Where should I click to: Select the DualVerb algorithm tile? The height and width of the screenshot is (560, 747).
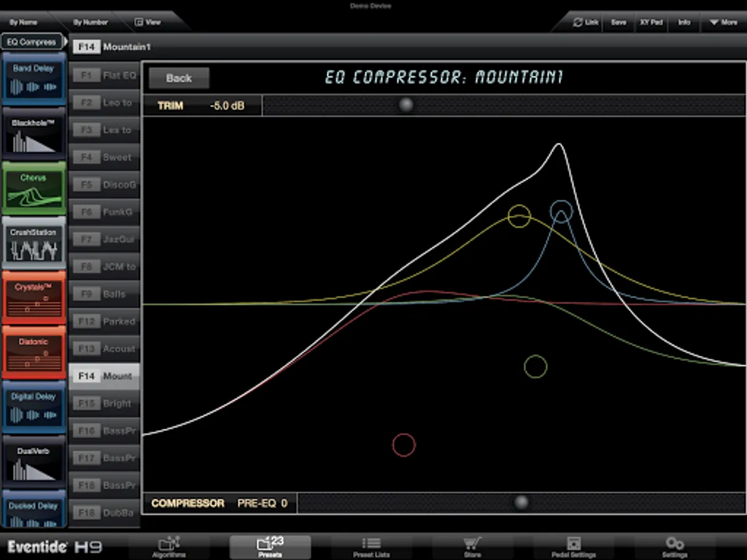[34, 462]
